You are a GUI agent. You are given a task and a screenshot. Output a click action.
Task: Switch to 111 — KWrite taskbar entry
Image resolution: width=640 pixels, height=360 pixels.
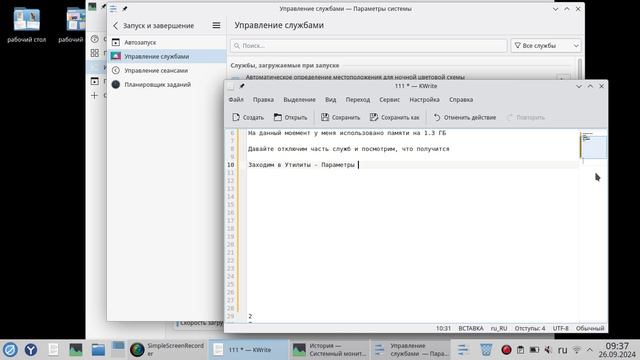click(249, 350)
